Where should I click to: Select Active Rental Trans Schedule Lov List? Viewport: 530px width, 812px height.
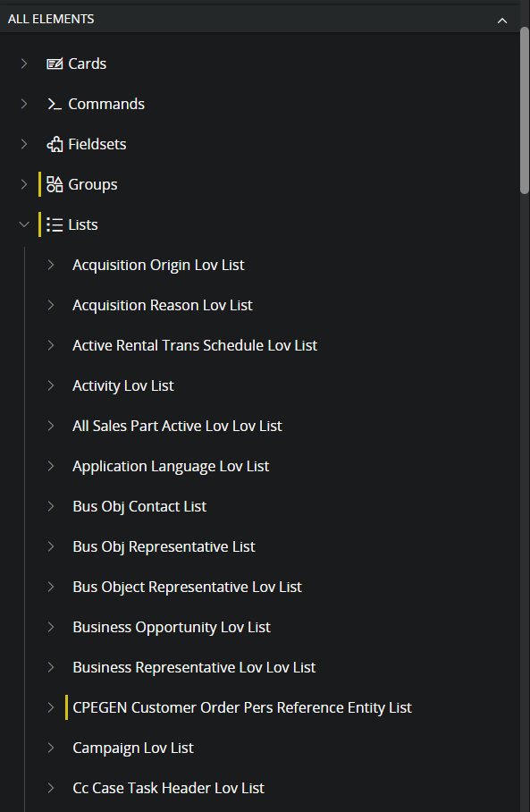point(195,345)
